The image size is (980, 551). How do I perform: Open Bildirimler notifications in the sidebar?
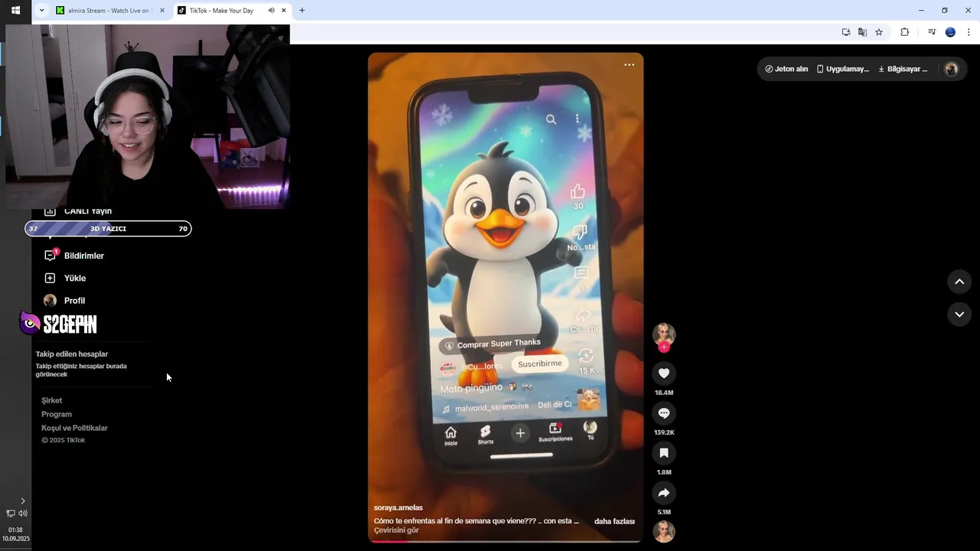(84, 256)
